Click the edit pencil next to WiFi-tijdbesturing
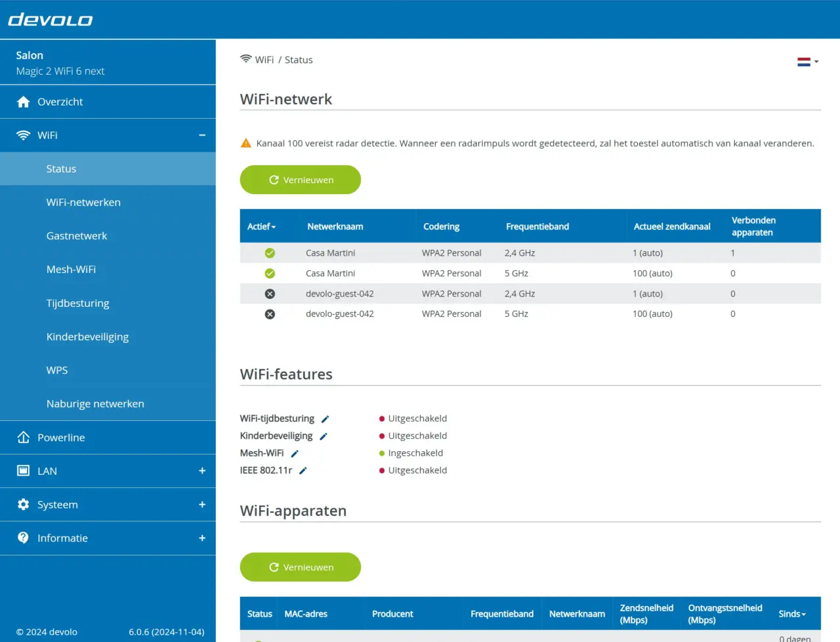The image size is (840, 642). 325,419
